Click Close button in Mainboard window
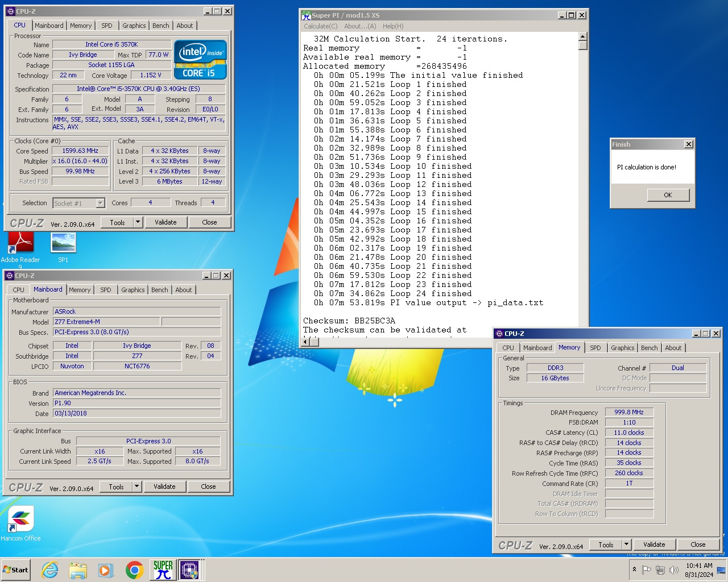The image size is (728, 582). click(208, 487)
